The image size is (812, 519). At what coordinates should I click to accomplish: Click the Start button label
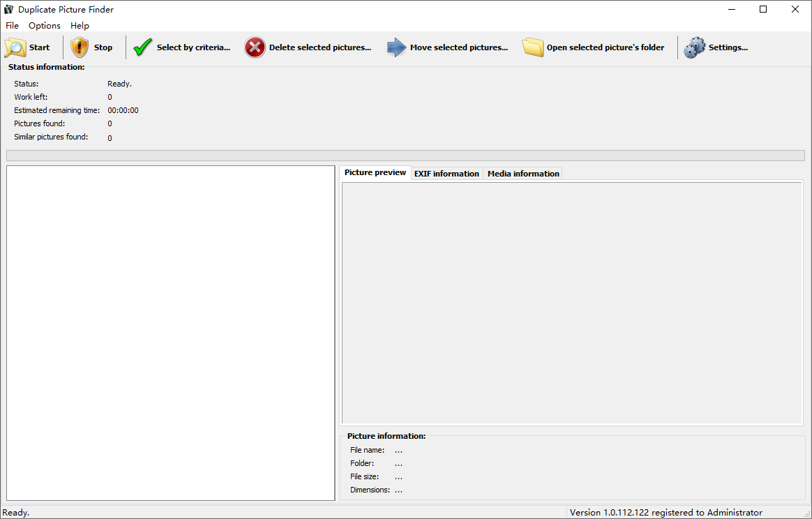coord(39,47)
